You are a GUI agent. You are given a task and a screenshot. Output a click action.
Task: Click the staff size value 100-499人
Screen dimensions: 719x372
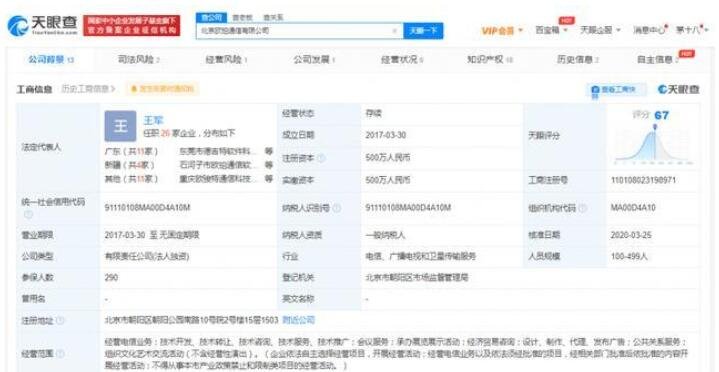(x=629, y=256)
